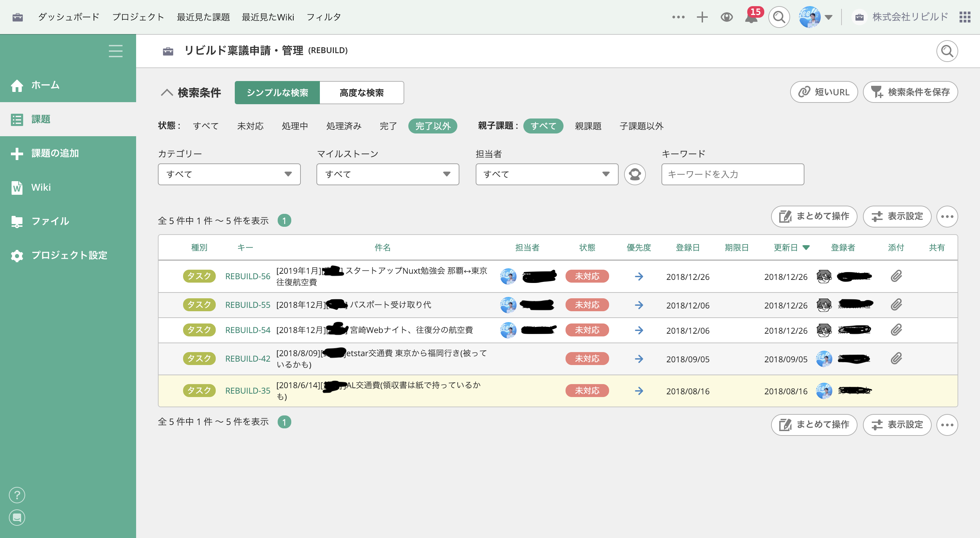Select the 完了 status filter
Viewport: 980px width, 538px height.
coord(388,126)
